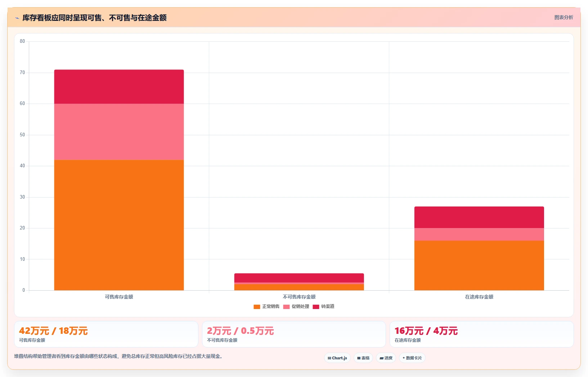Click the 可售库存金额 x-axis label

[119, 297]
